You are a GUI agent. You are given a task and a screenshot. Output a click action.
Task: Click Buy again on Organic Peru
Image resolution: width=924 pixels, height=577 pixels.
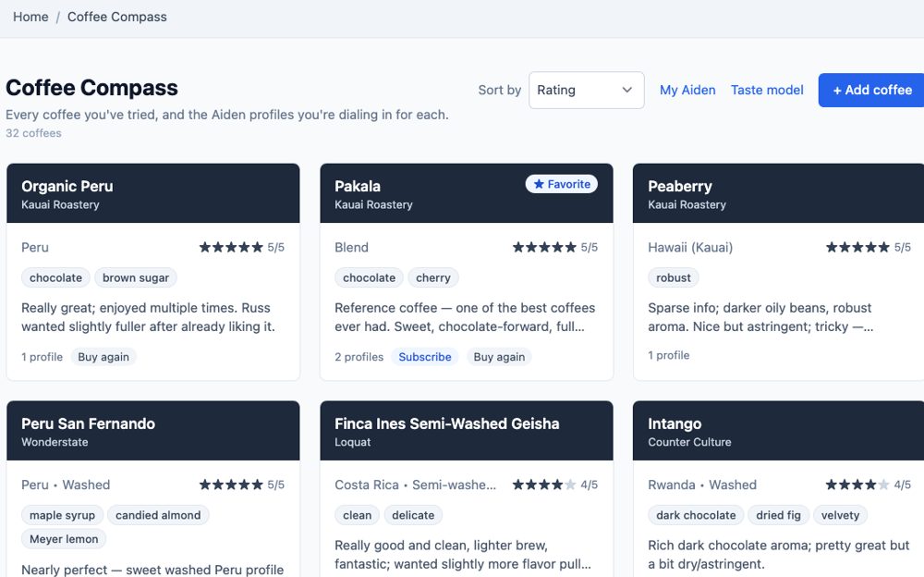click(x=103, y=357)
